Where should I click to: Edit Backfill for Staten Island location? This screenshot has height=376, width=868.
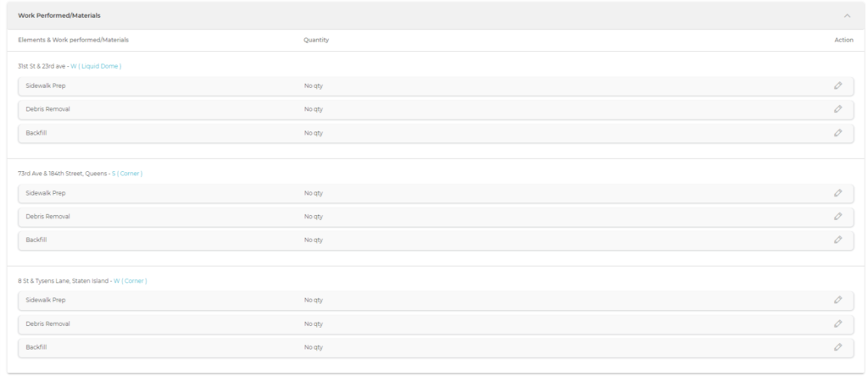(x=837, y=347)
